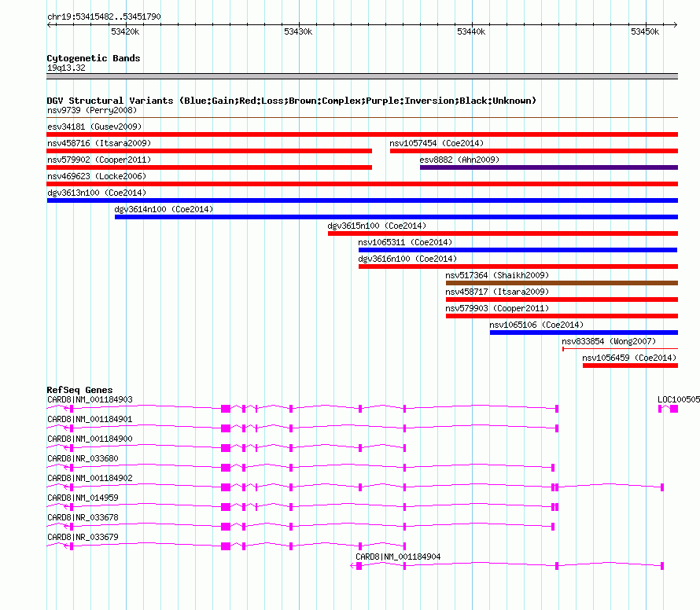Select the CARD8|NM_001184900 transcript label
Screen dimensions: 700x610
(x=90, y=439)
